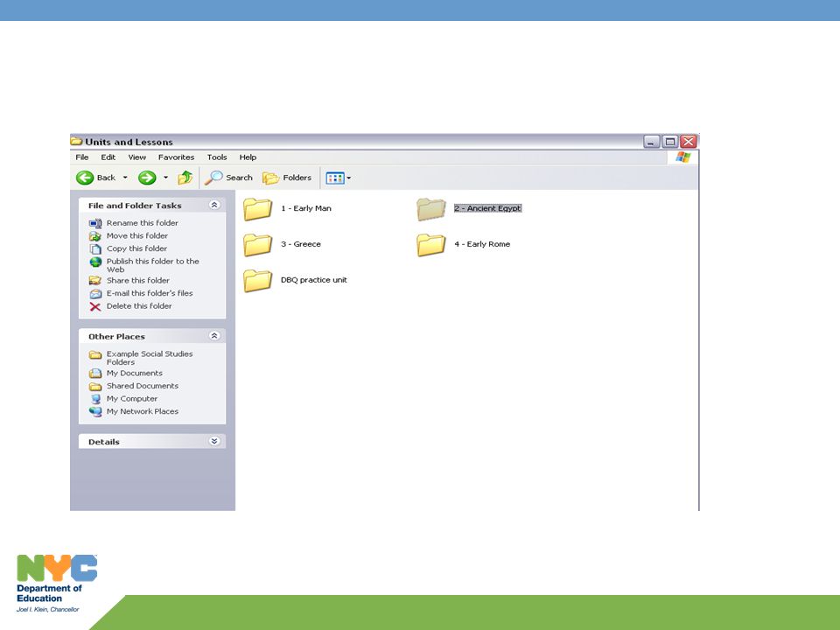Click the '4 - Early Rome' folder name
Viewport: 840px width, 630px height.
pos(482,244)
